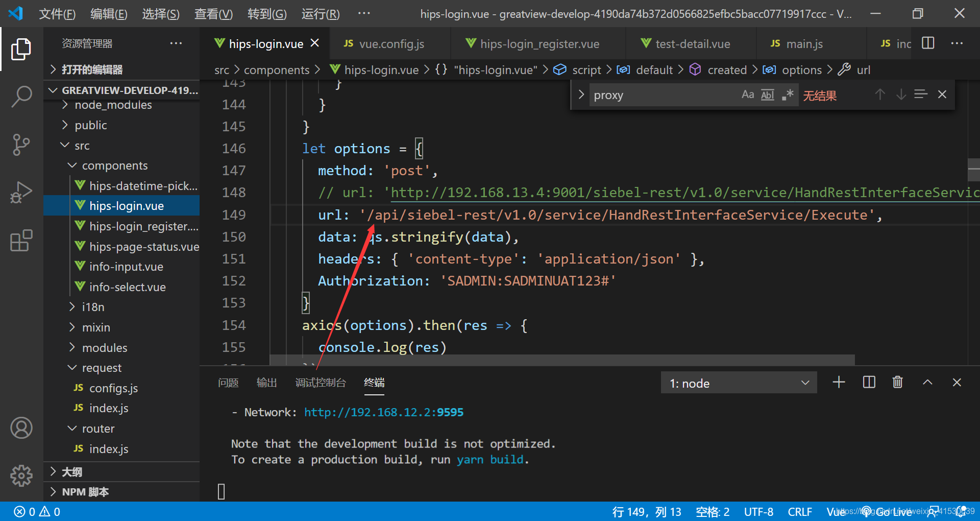This screenshot has width=980, height=521.
Task: Open info-input.vue in the file tree
Action: click(x=121, y=267)
